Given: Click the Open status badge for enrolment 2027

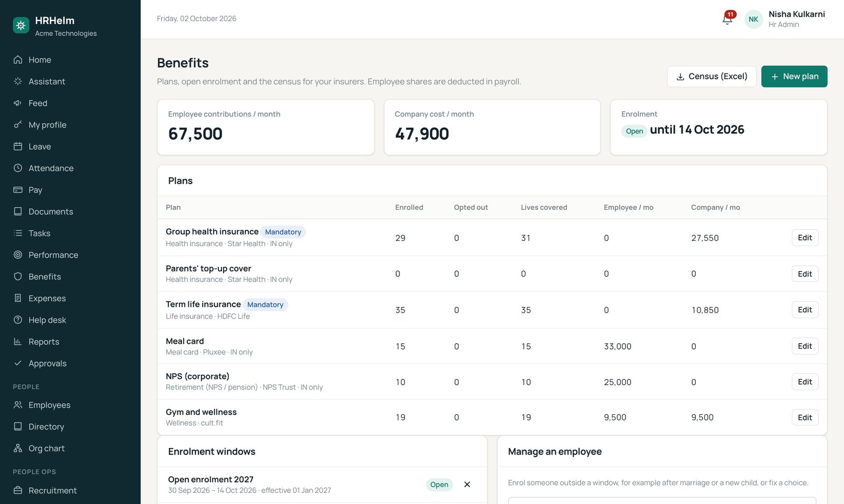Looking at the screenshot, I should (x=439, y=484).
